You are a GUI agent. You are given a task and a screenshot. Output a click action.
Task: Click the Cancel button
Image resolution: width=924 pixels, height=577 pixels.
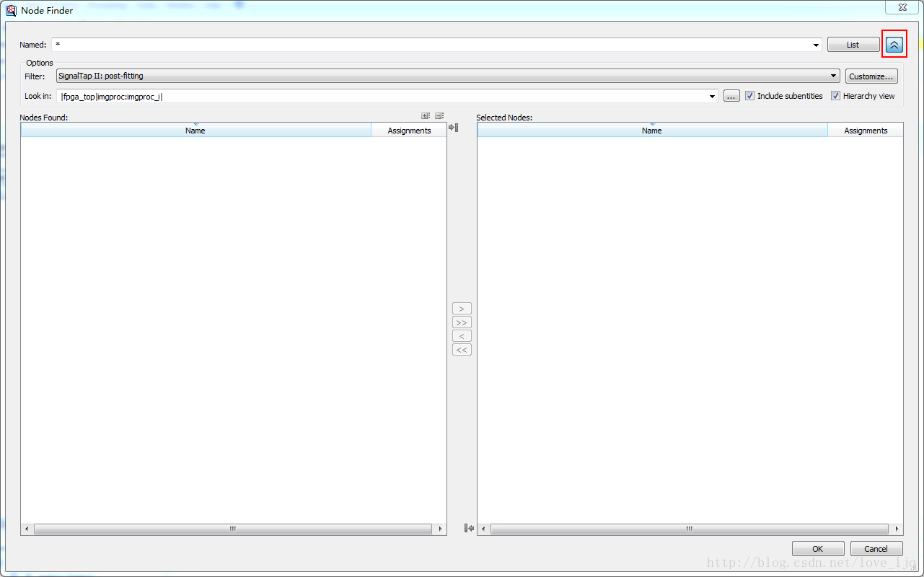[x=876, y=549]
